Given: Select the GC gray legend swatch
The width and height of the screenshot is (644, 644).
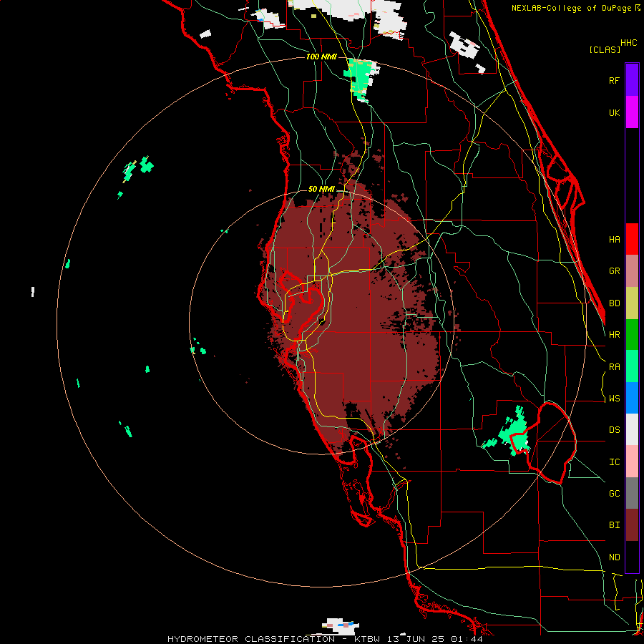Looking at the screenshot, I should click(x=632, y=493).
